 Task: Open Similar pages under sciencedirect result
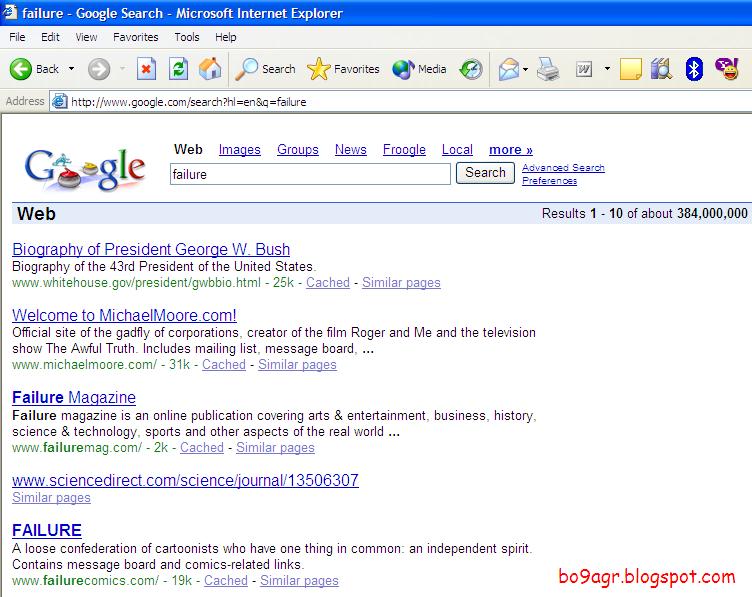coord(51,497)
